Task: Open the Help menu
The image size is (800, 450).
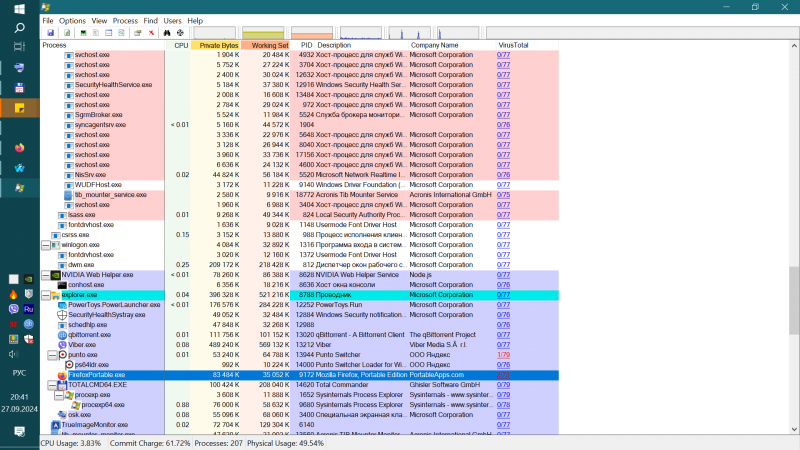Action: point(195,21)
